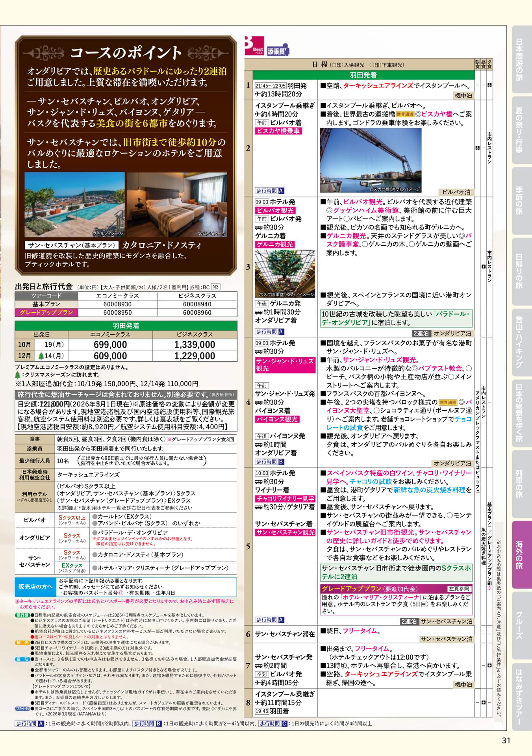Click the 左頁参照 reference label
Screen dimensions: 532x756
click(x=459, y=589)
